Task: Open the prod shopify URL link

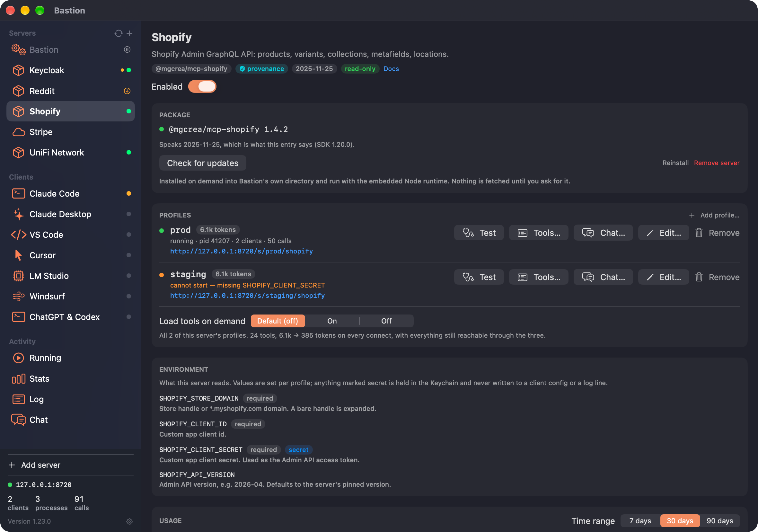Action: 241,251
